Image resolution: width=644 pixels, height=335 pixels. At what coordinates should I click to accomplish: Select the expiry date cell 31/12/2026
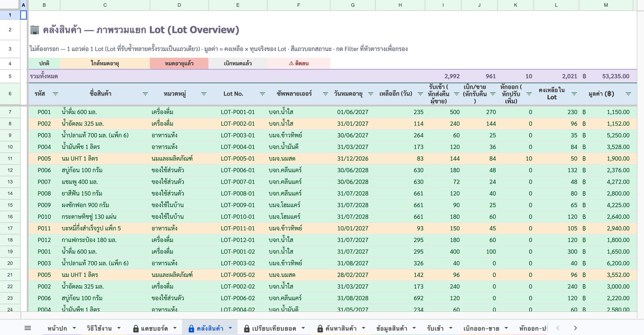(x=353, y=159)
